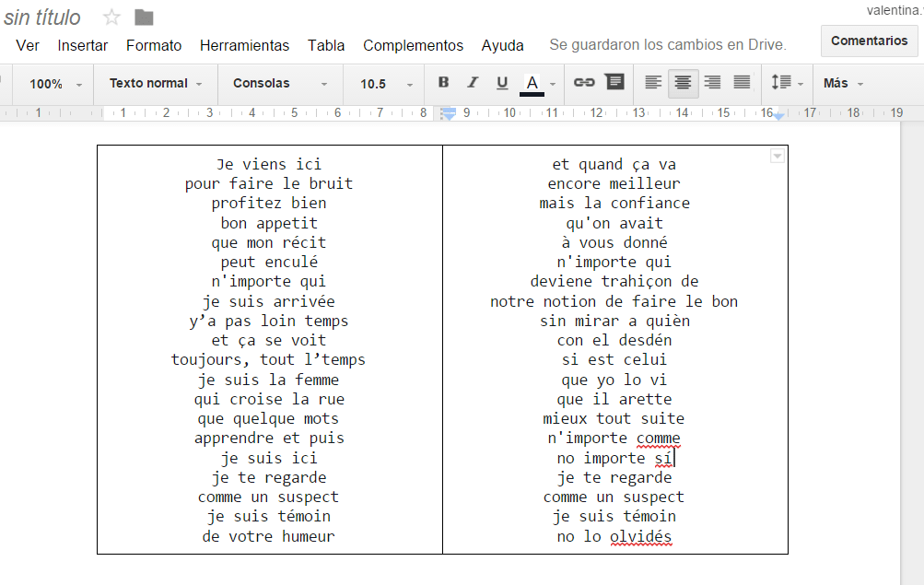Viewport: 924px width, 585px height.
Task: Open the Herramientas menu
Action: tap(244, 45)
